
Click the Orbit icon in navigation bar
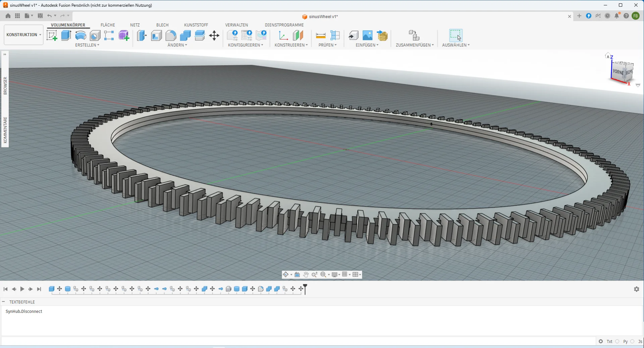[x=286, y=275]
